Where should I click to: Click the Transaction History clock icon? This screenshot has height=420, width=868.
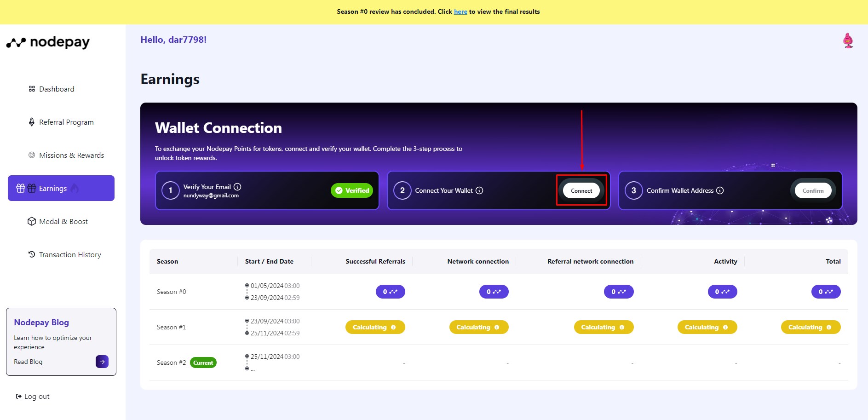[x=32, y=254]
